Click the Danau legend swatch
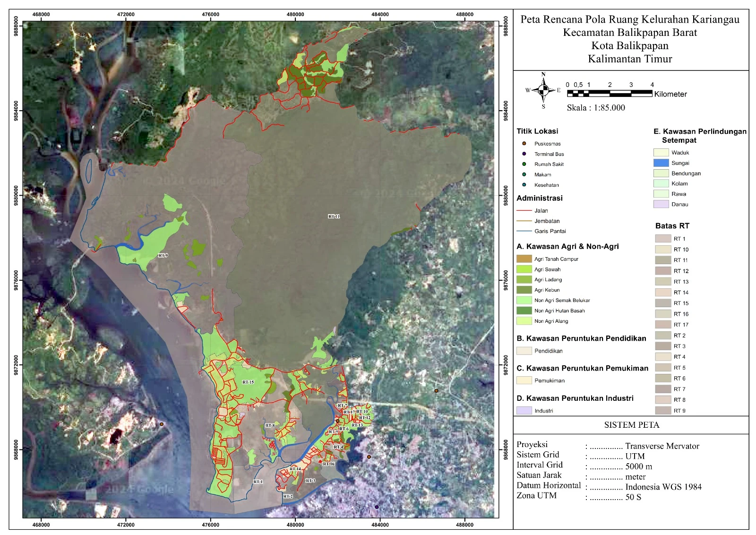 tap(661, 204)
